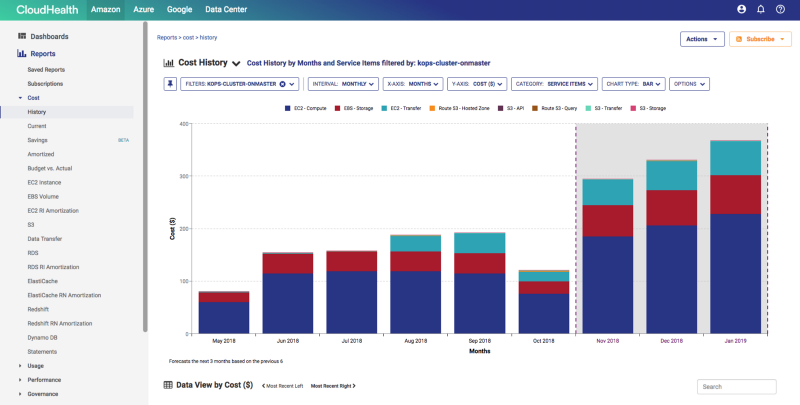The width and height of the screenshot is (800, 405).
Task: Toggle S3 - Storage legend entry
Action: pos(648,109)
